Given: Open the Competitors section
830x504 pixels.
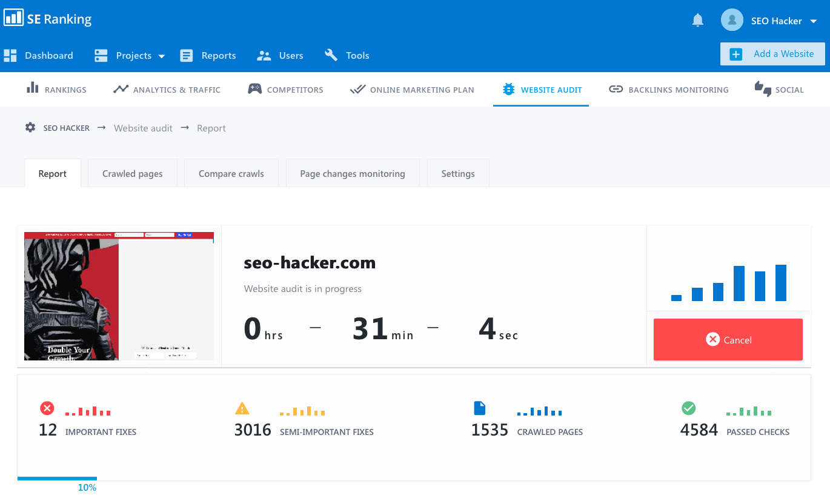Looking at the screenshot, I should tap(285, 90).
